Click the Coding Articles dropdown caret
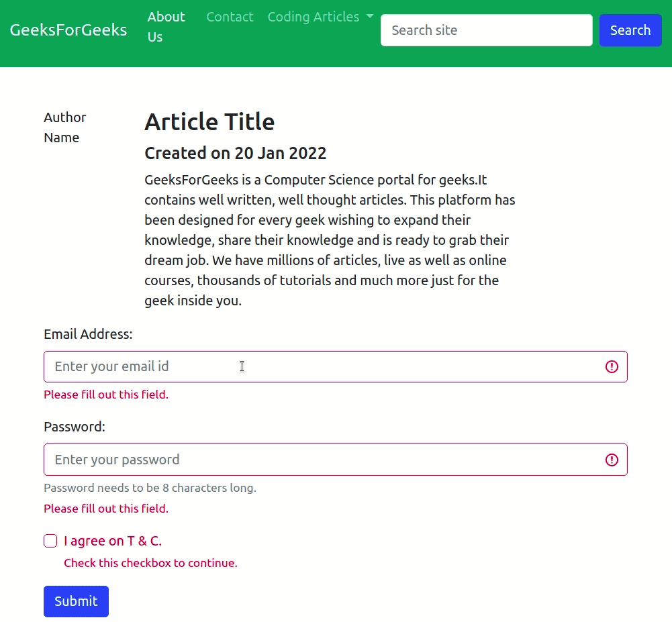This screenshot has width=672, height=622. point(370,17)
